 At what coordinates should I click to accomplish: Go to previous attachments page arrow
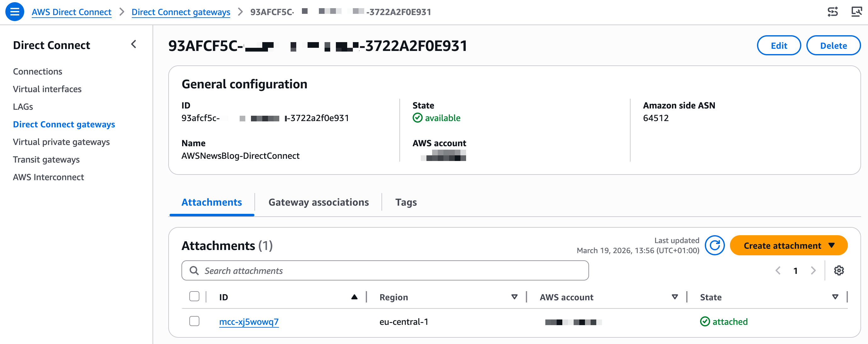(778, 270)
